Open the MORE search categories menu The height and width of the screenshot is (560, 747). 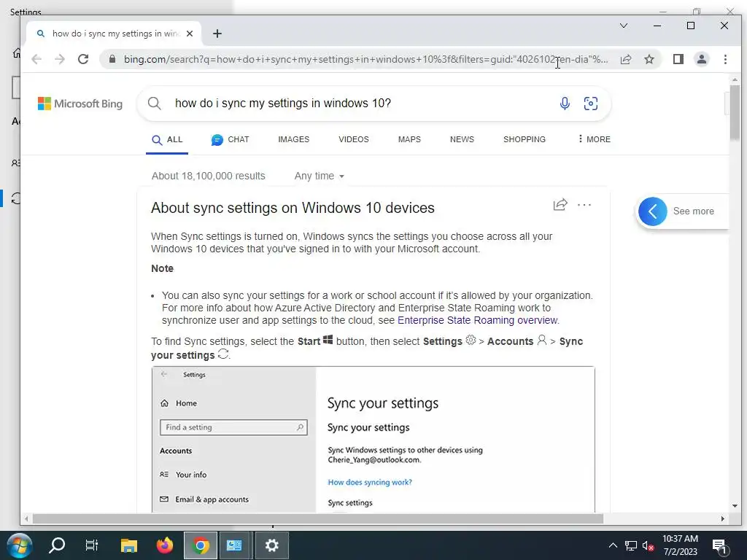click(594, 139)
